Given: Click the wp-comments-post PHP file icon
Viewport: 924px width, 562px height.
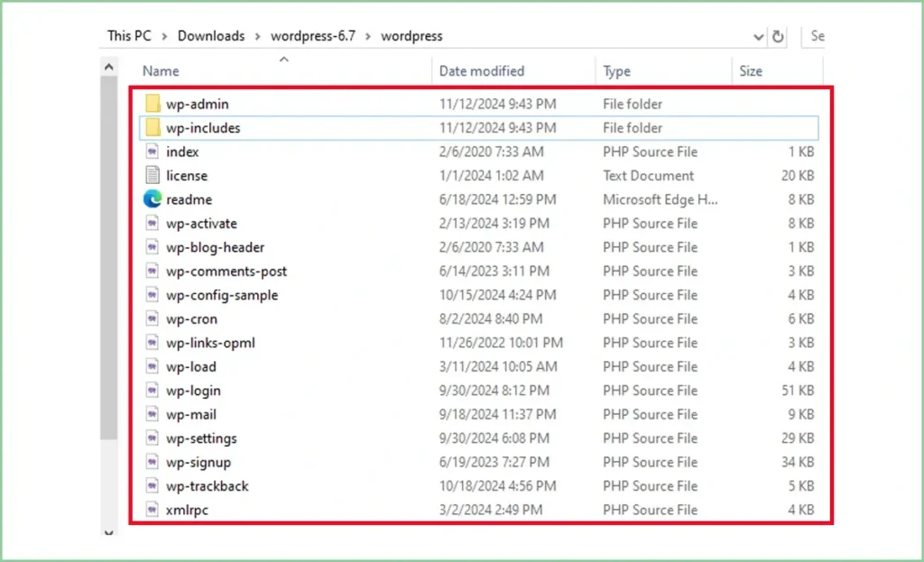Looking at the screenshot, I should click(x=152, y=271).
